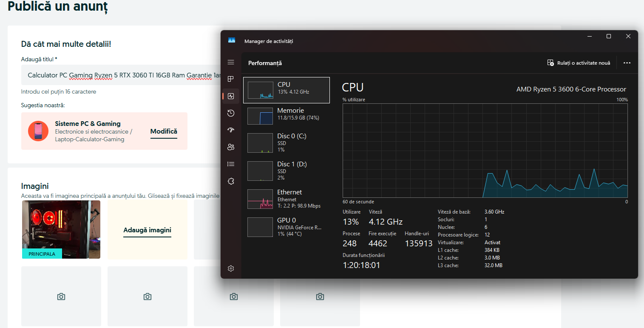Click 'Virtualizare: Activat' value
The width and height of the screenshot is (644, 328).
tap(492, 242)
